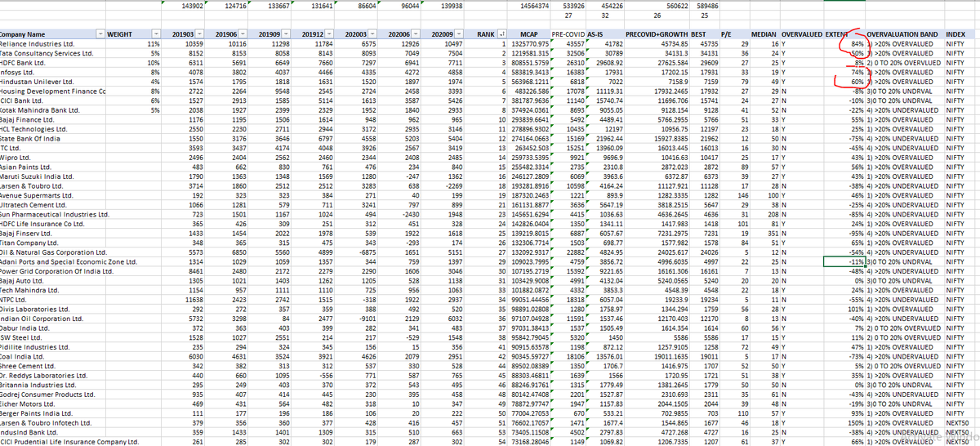Select Bajaj Finserv's 351 median cell
This screenshot has width=980, height=446.
click(766, 234)
